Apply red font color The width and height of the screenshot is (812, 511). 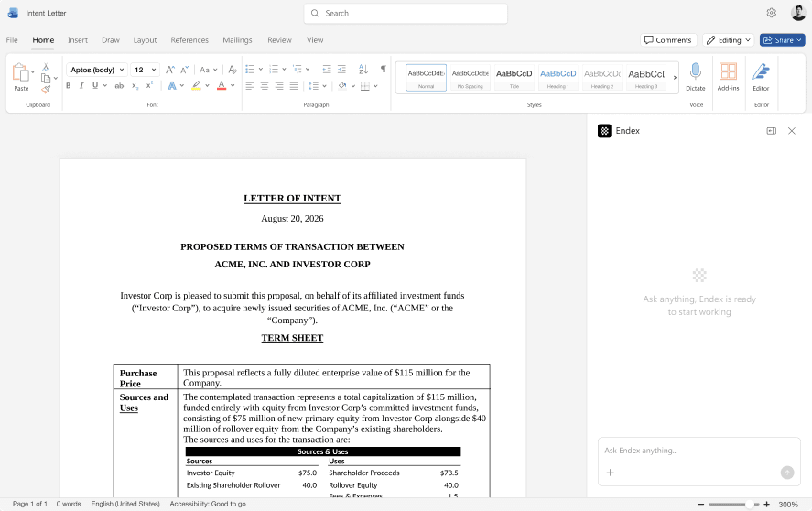222,85
